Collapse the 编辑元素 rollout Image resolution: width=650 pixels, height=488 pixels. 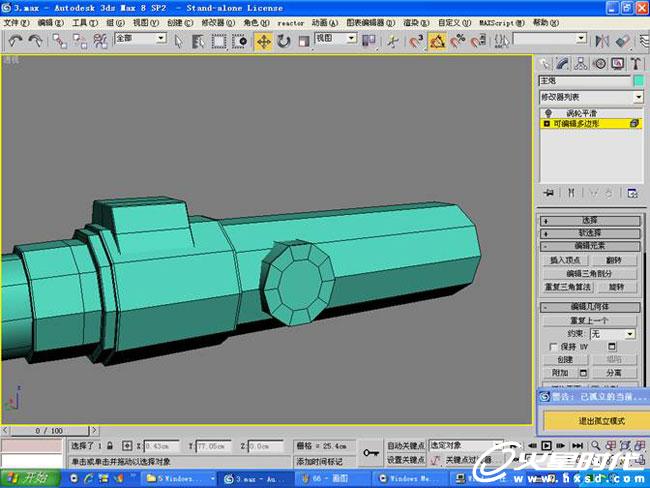tap(590, 246)
